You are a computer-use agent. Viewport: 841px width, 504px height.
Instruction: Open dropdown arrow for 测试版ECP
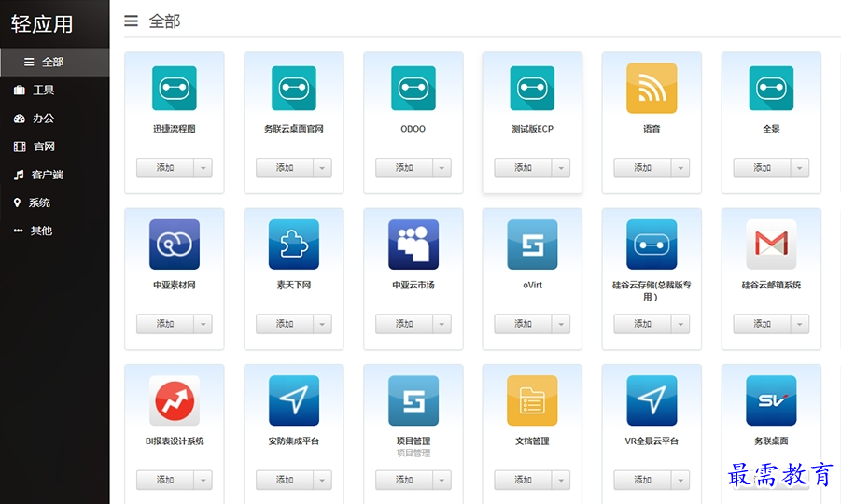561,168
